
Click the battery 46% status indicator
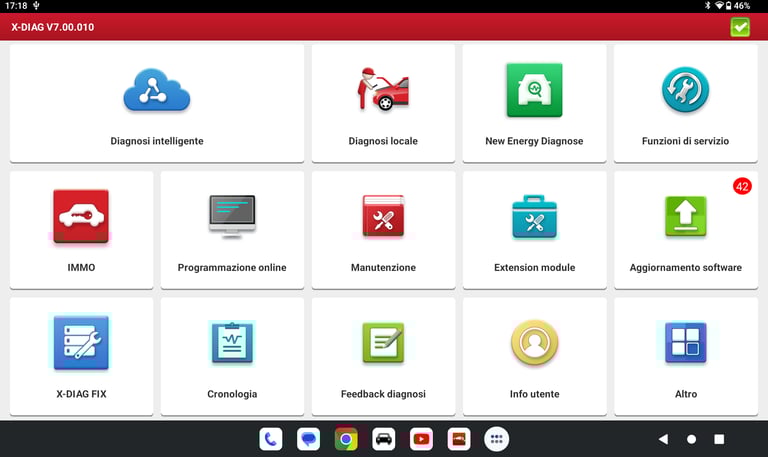[738, 6]
